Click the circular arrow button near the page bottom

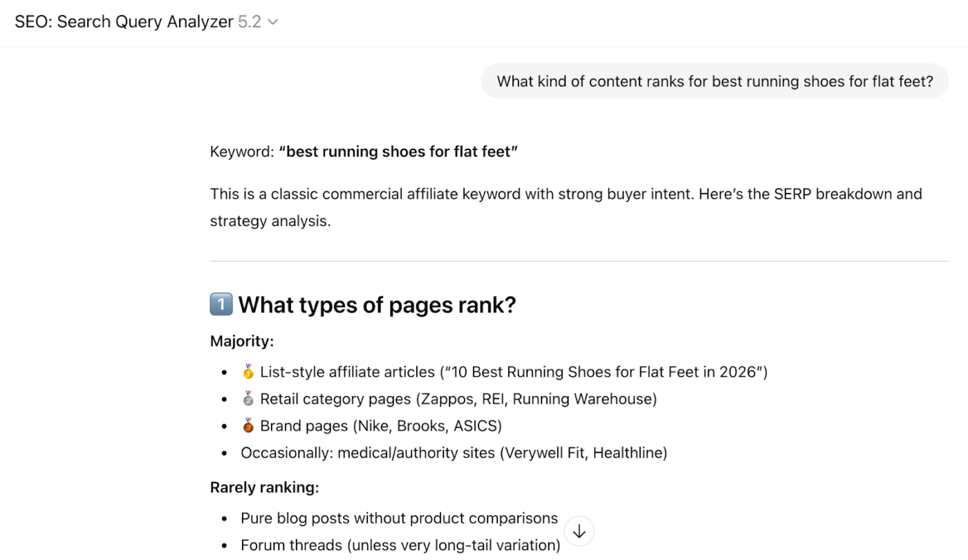(x=579, y=531)
